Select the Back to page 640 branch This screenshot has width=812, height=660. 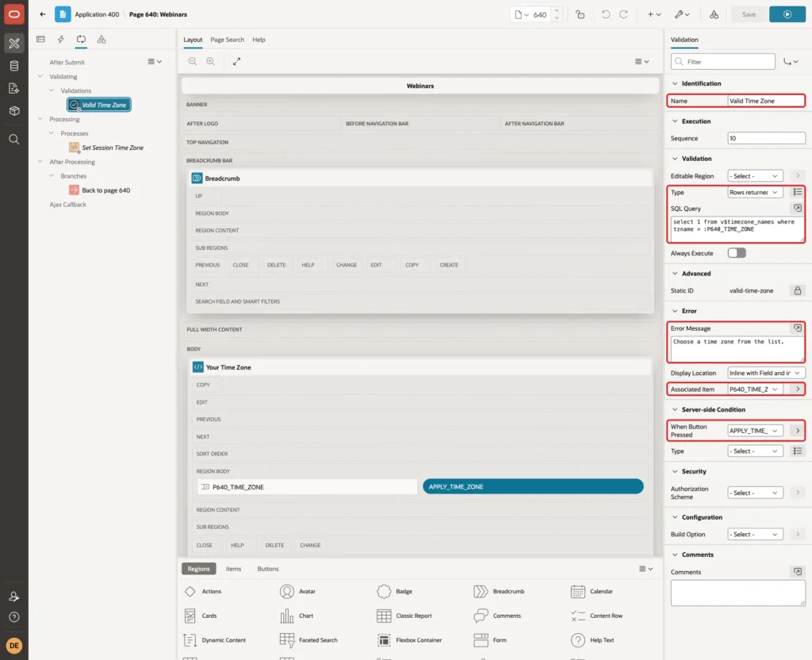coord(100,190)
